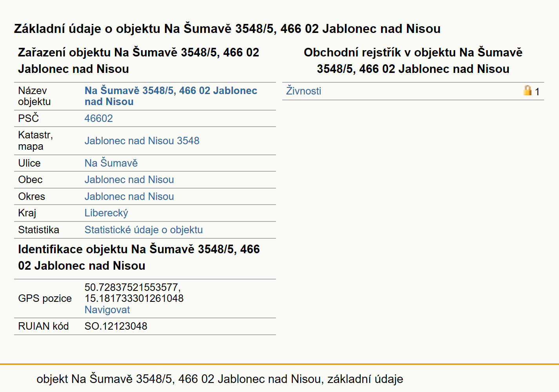This screenshot has width=559, height=392.
Task: Click the Zařazení objektu section heading
Action: 138,60
